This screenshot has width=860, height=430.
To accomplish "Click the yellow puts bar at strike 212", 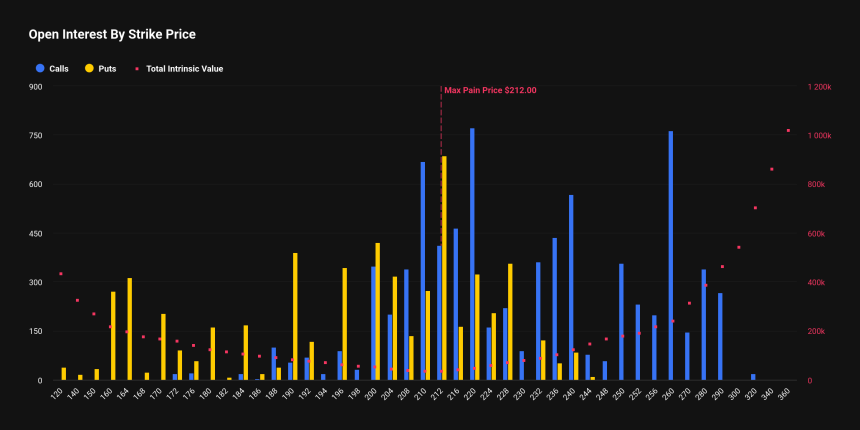I will tap(444, 268).
